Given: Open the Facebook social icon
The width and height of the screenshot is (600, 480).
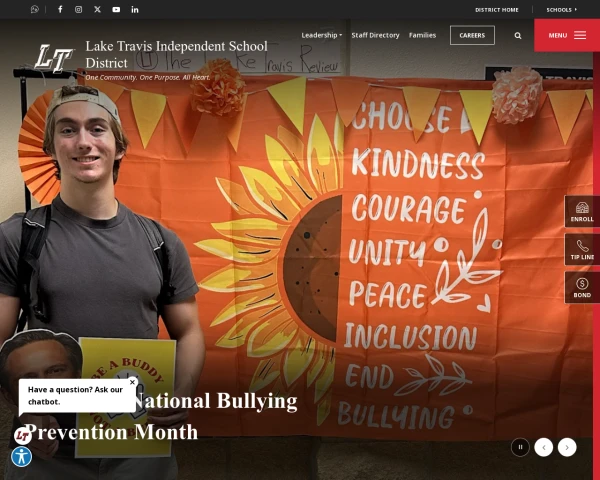Looking at the screenshot, I should pyautogui.click(x=60, y=9).
